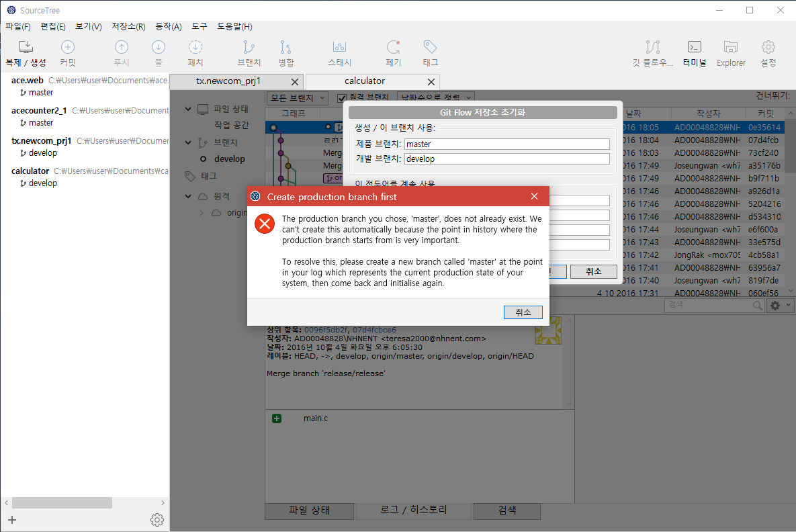Toggle the remote branches (원격 브랜치) checkbox
This screenshot has height=532, width=796.
[x=342, y=98]
